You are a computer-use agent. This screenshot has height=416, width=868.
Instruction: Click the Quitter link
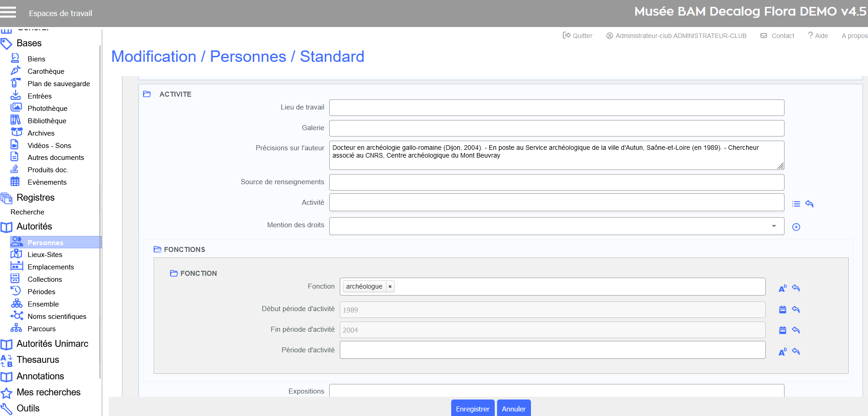pos(578,36)
